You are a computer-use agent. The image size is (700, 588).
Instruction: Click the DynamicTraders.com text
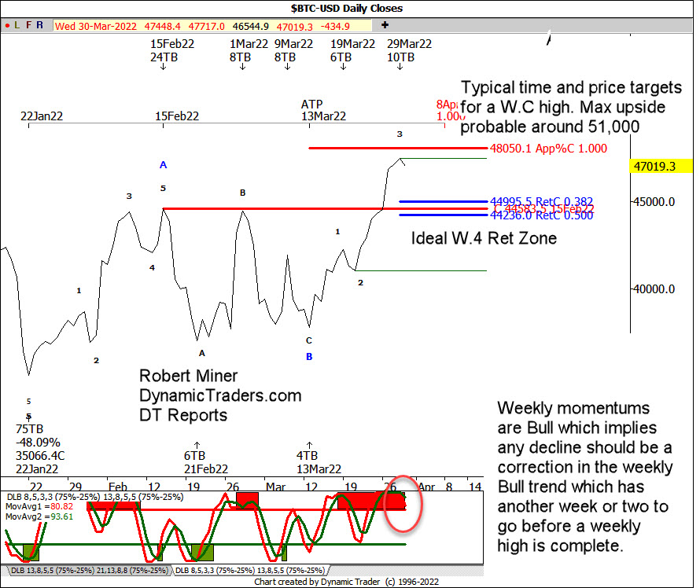click(x=220, y=395)
